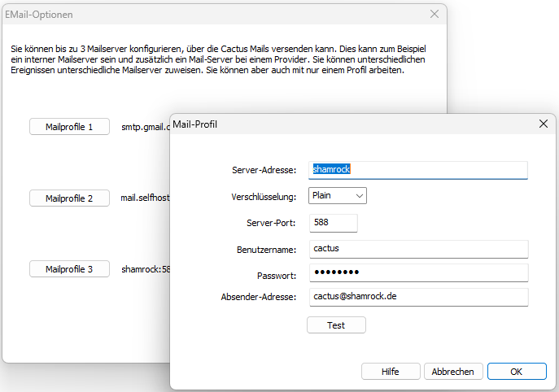Click the smtp.gmail text next to Mailprofile 1
The image size is (559, 392).
[146, 127]
